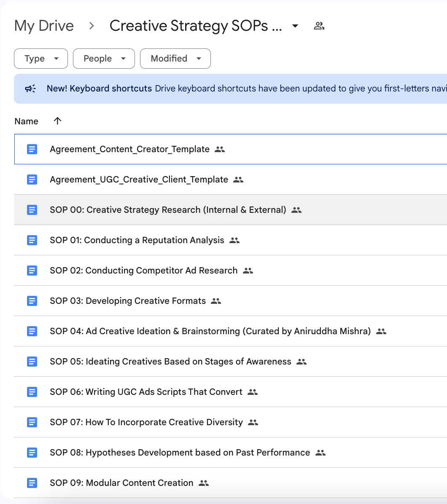Open the Docs icon for SOP 09: Modular Content Creation
This screenshot has height=504, width=447.
tap(32, 483)
